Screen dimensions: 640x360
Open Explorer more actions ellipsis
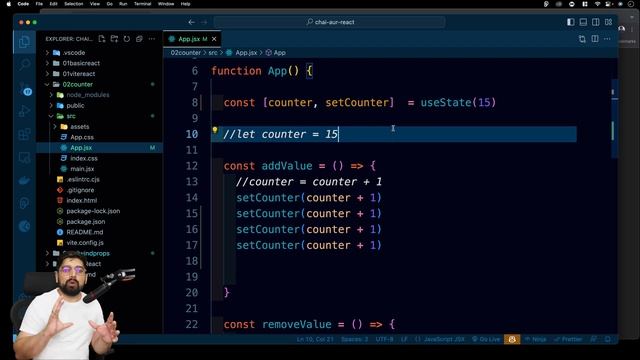pyautogui.click(x=152, y=39)
